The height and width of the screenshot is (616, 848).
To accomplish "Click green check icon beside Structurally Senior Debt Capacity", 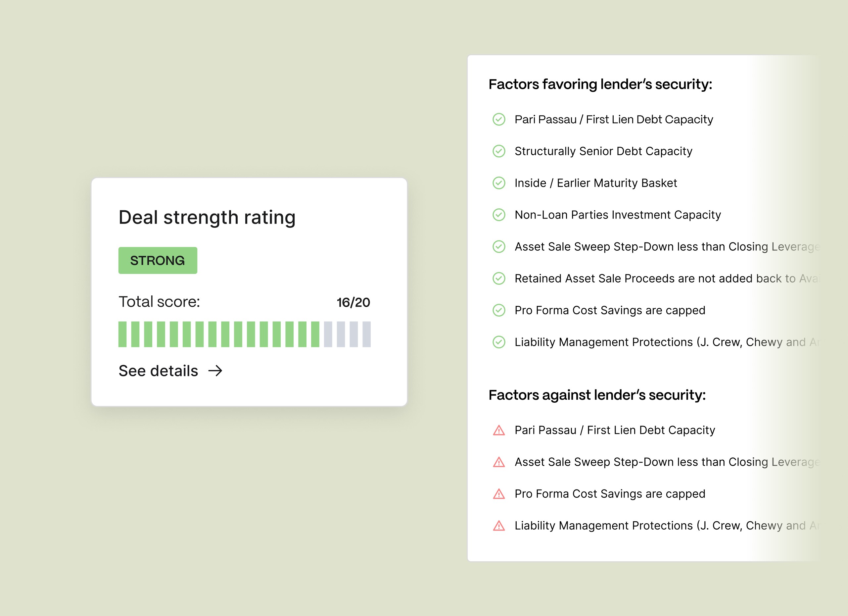I will tap(499, 151).
